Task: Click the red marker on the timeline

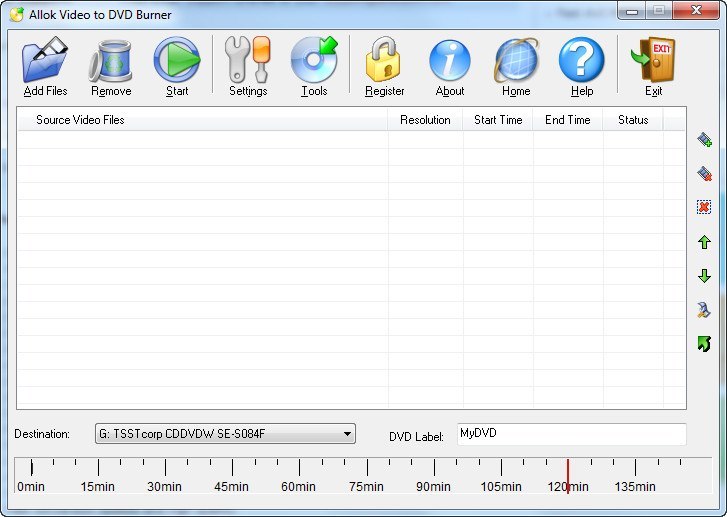Action: [568, 475]
